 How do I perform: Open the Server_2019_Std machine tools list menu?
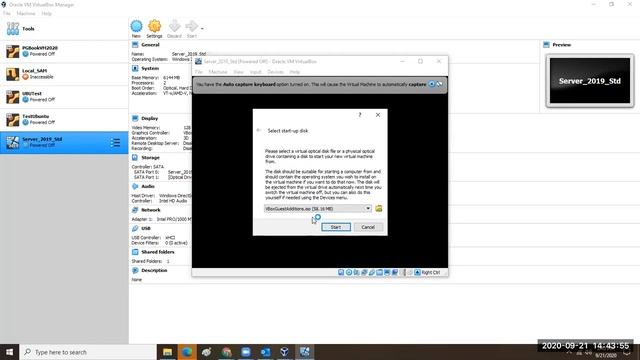(116, 142)
